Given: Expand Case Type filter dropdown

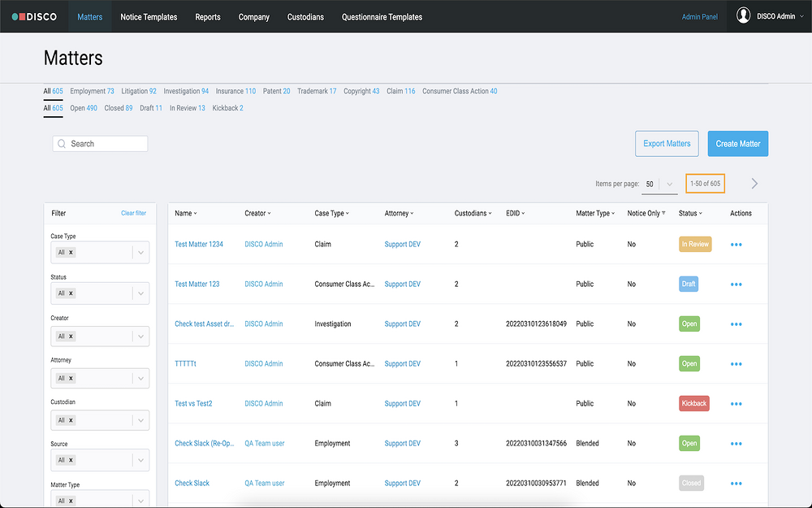Looking at the screenshot, I should click(x=140, y=253).
